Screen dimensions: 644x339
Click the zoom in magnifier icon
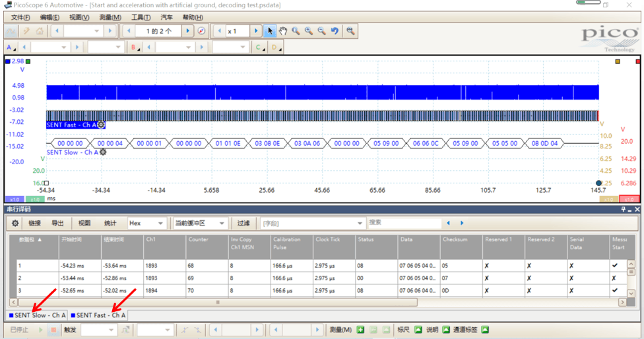(309, 31)
